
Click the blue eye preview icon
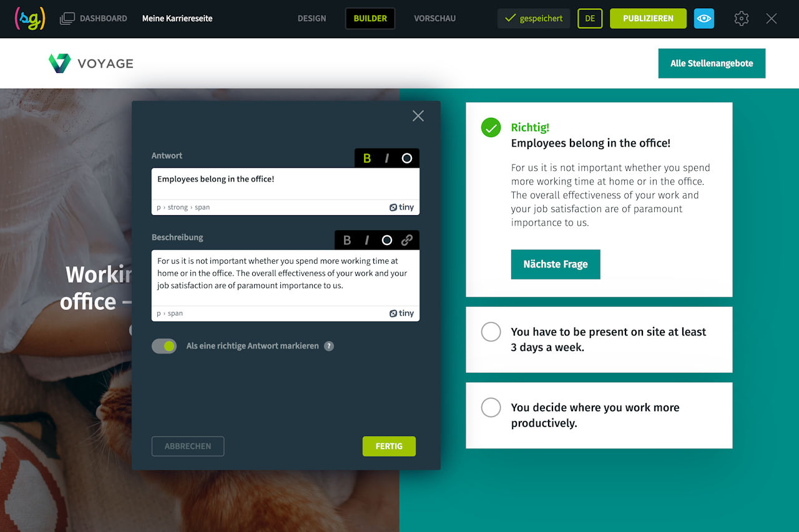click(704, 19)
